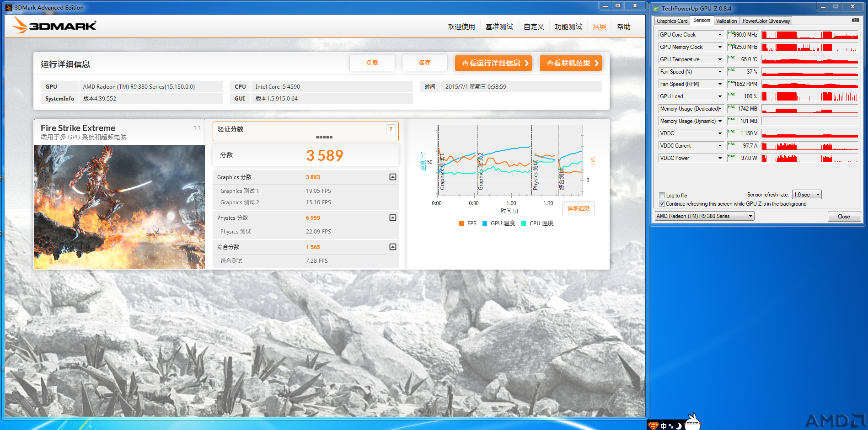
Task: Collapse the Physics 分数 section
Action: point(392,218)
